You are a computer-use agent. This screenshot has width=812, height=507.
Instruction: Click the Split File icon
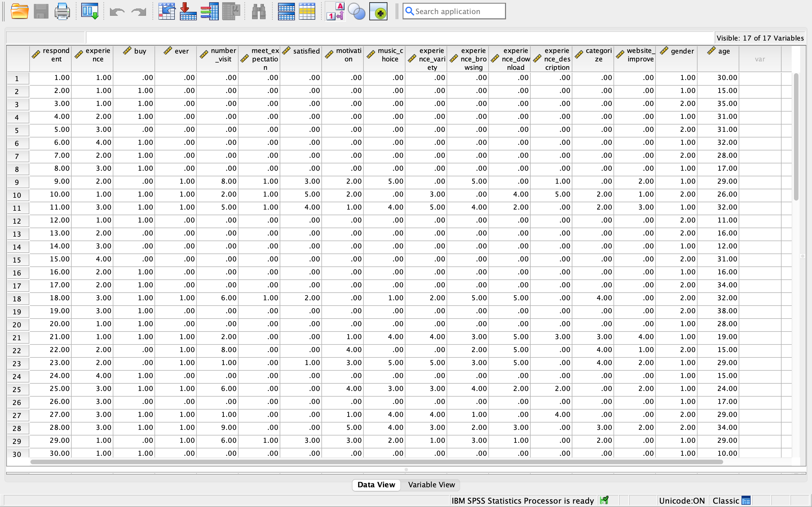tap(286, 11)
